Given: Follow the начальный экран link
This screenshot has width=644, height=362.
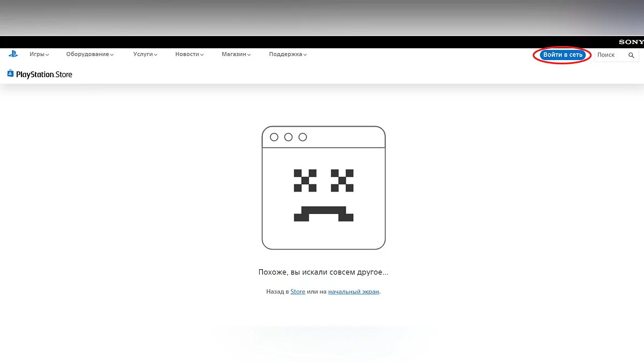Looking at the screenshot, I should pyautogui.click(x=354, y=292).
